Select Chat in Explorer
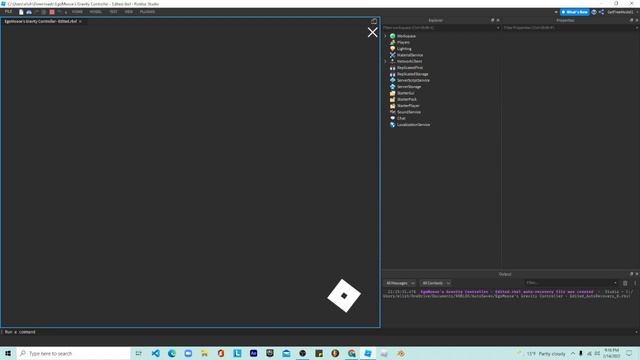 [401, 118]
